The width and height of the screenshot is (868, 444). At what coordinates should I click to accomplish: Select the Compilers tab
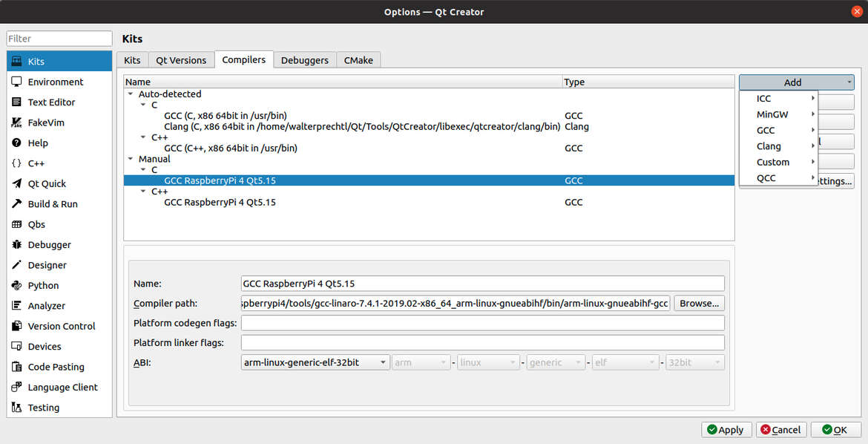point(244,59)
